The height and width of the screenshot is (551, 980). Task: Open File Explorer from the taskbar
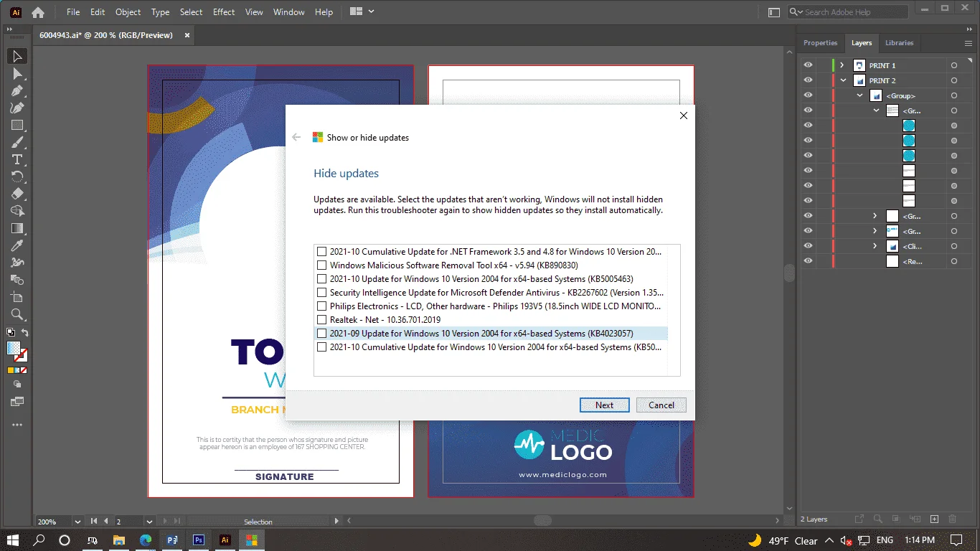[x=119, y=540]
